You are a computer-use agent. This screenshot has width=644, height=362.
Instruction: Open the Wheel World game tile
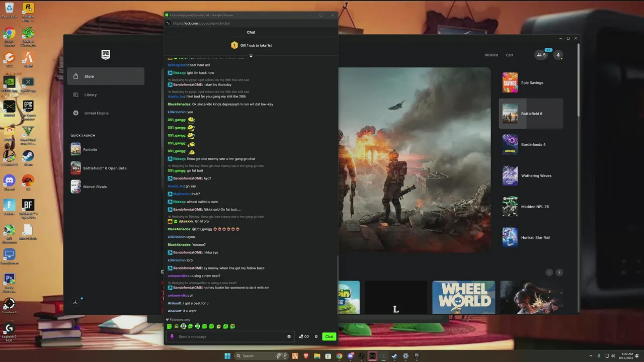463,297
